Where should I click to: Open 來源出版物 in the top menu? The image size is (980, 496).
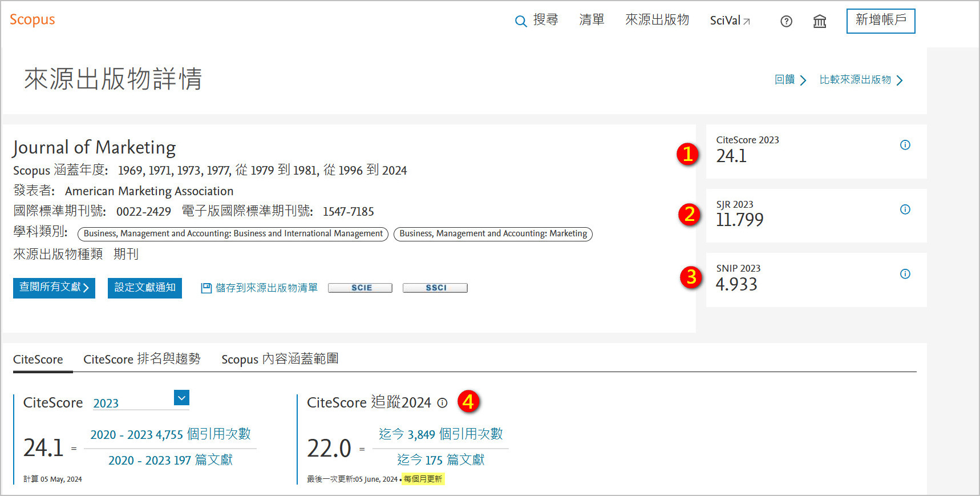[657, 20]
